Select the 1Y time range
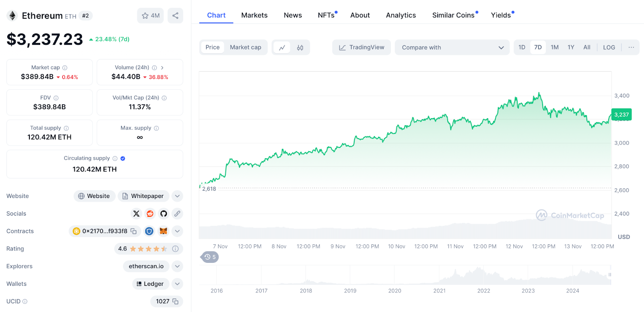Screen dimensions: 644x312 571,48
